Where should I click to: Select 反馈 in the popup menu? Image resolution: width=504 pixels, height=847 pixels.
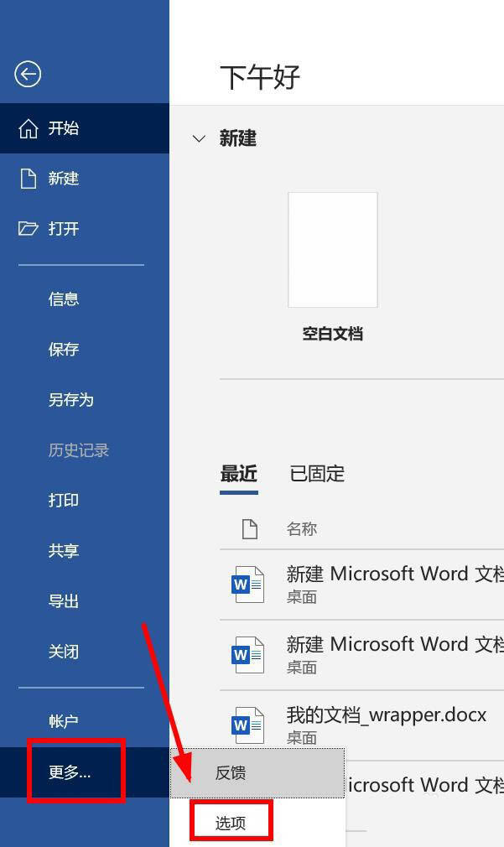257,773
